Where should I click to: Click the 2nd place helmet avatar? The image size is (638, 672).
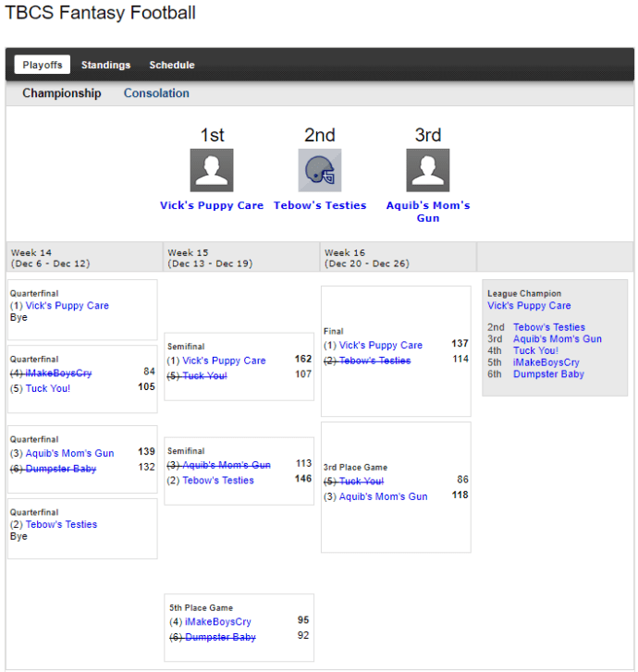[320, 170]
